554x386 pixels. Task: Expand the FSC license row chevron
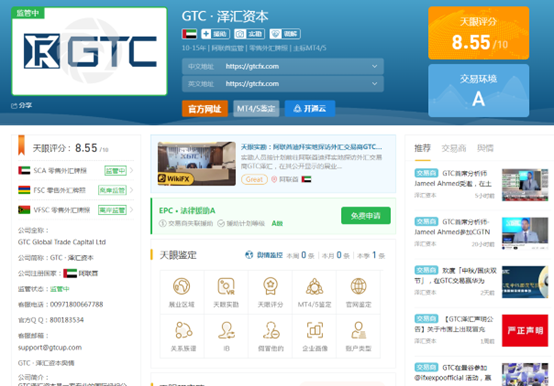click(131, 190)
